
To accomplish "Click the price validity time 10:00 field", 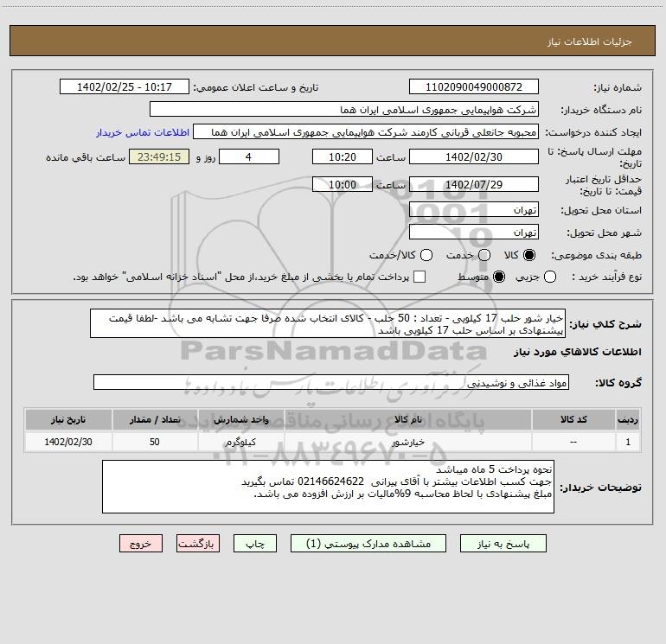I will tap(343, 184).
